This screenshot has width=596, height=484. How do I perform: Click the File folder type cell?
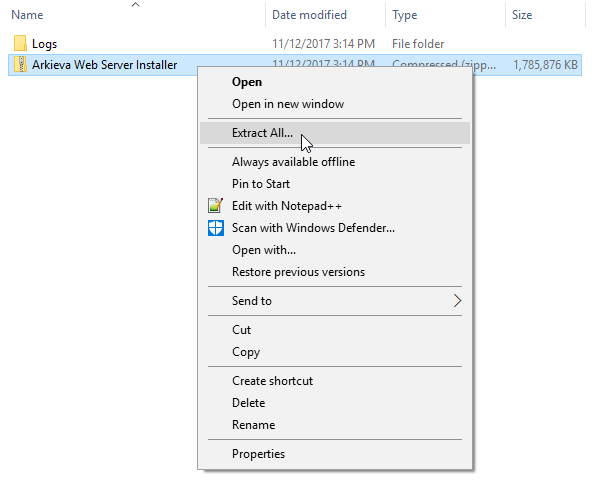click(x=418, y=44)
